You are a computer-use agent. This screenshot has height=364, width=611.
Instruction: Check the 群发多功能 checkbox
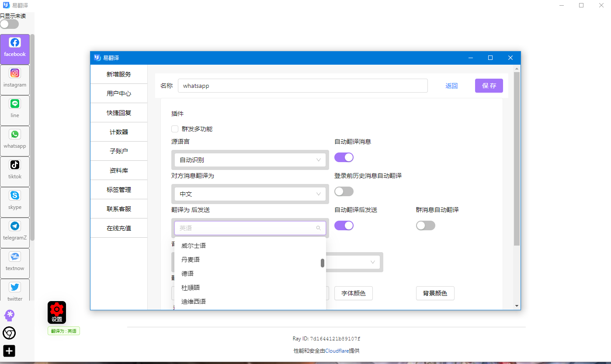[174, 129]
